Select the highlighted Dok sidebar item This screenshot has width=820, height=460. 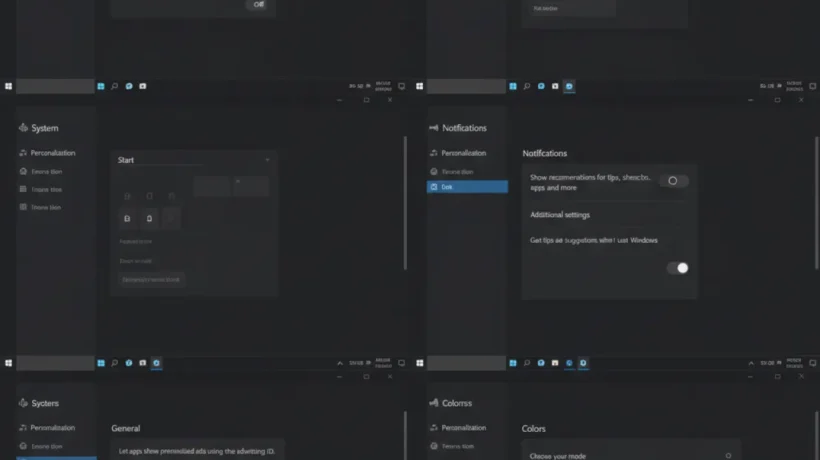(467, 187)
